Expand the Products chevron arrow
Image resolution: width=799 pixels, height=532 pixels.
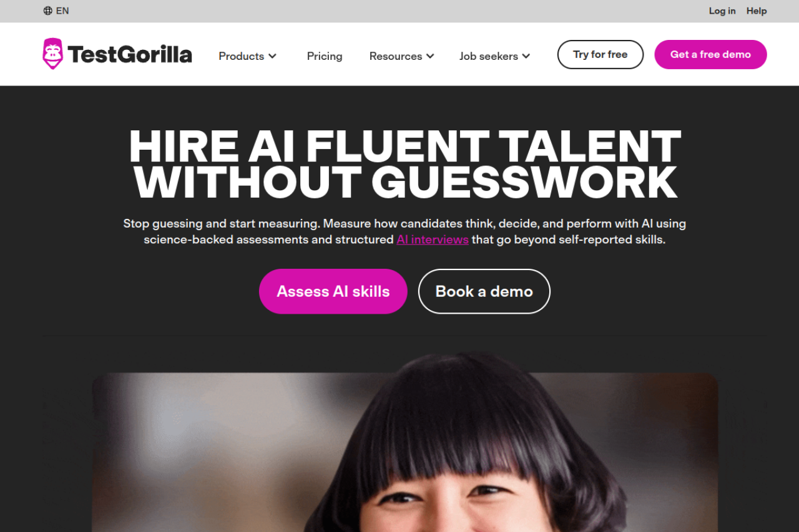[272, 56]
